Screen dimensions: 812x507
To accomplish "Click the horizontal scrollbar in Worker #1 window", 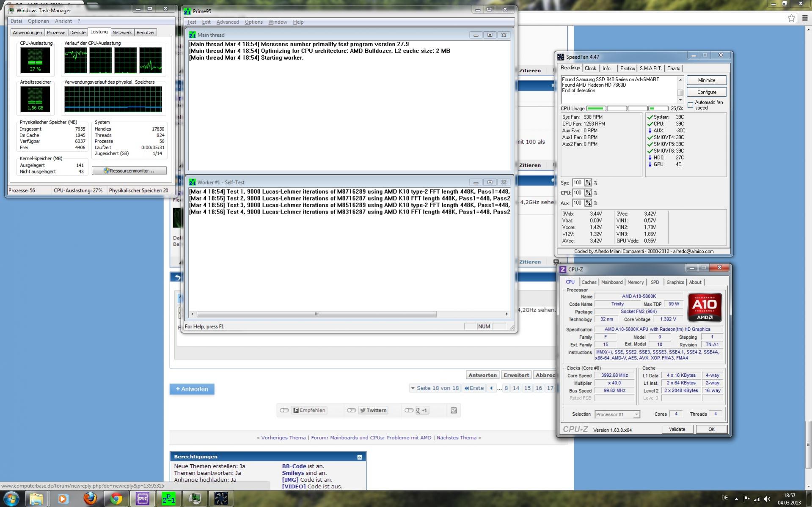I will pyautogui.click(x=317, y=314).
